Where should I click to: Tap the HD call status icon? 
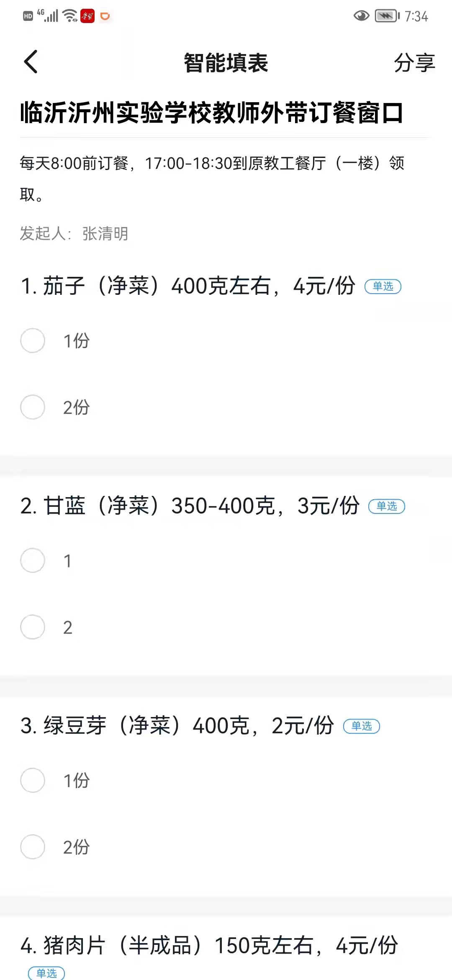tap(28, 16)
